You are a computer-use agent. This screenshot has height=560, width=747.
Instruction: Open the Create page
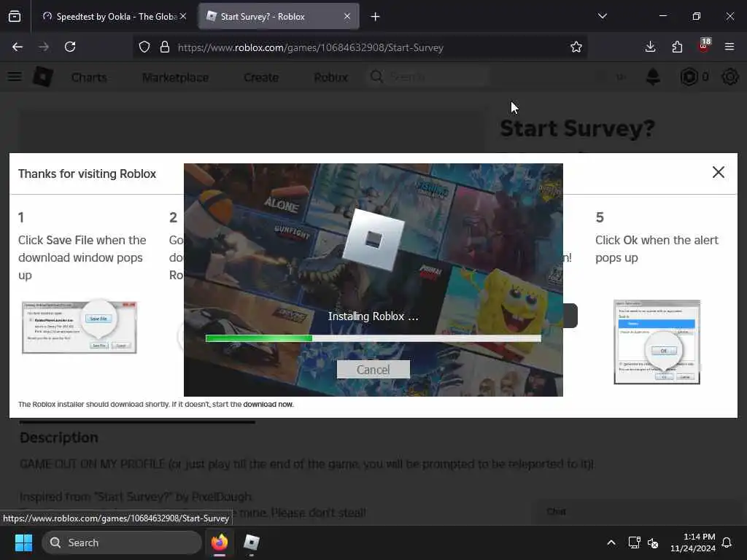tap(261, 77)
